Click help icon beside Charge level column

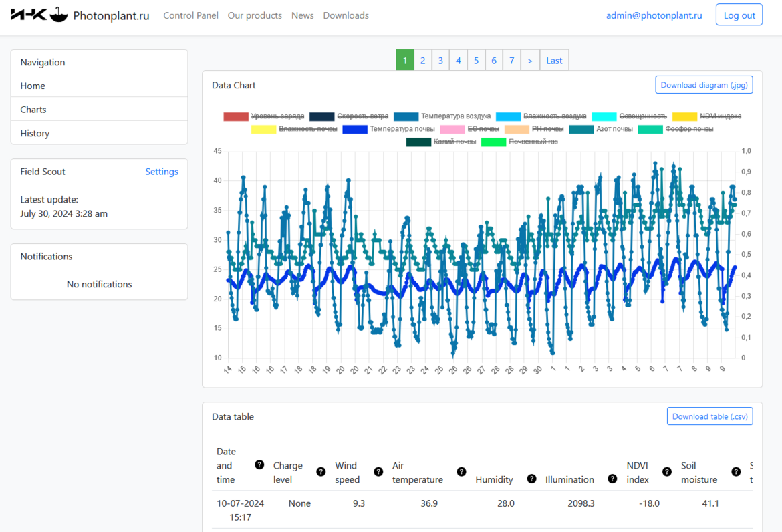coord(321,472)
